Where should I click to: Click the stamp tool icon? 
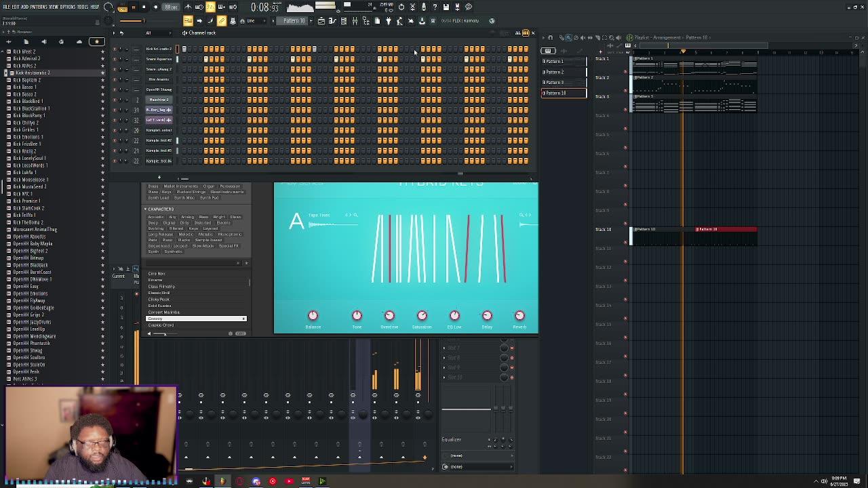233,20
